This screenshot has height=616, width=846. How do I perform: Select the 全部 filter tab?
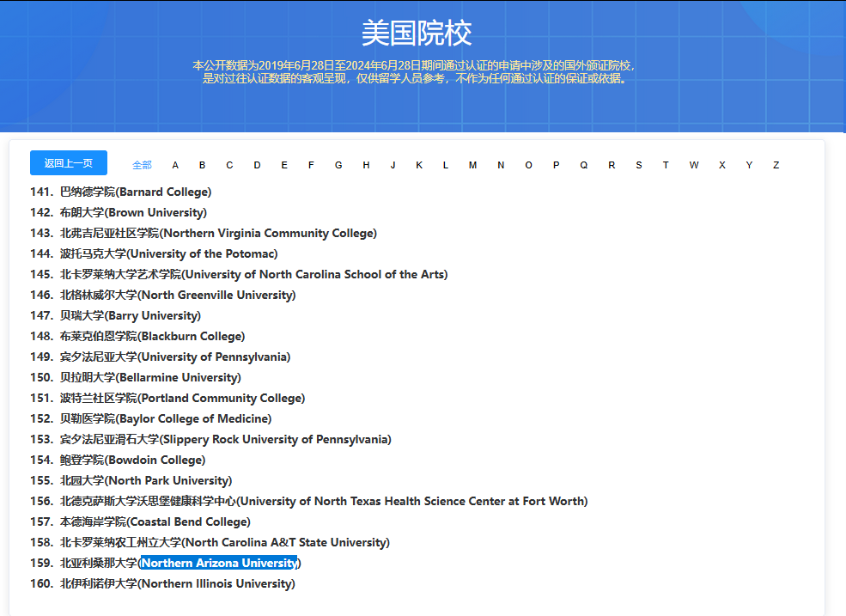click(142, 165)
